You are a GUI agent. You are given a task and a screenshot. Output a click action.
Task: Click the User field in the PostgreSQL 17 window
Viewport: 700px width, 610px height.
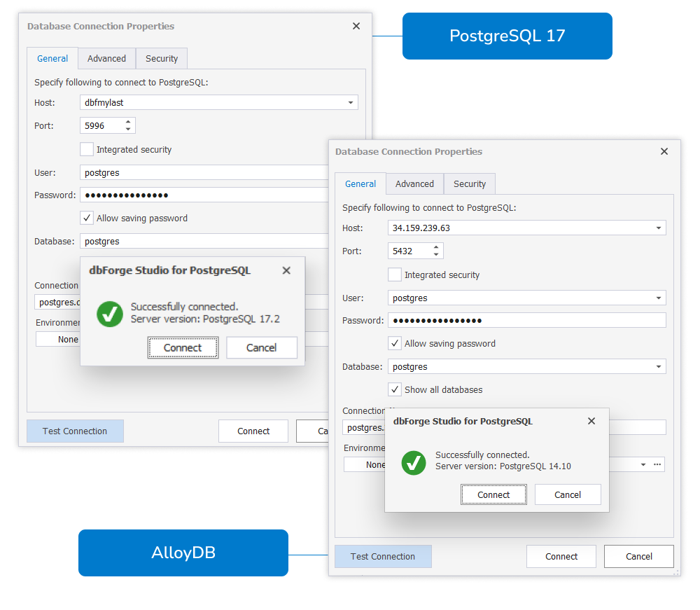(204, 173)
